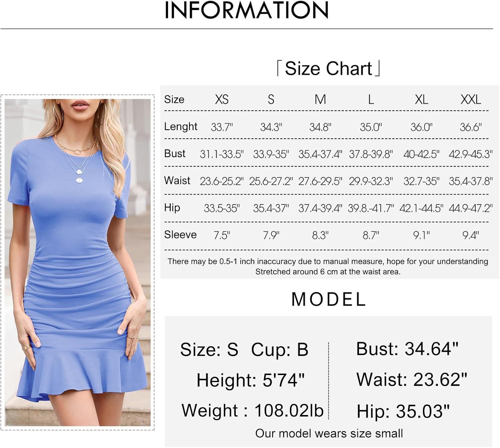This screenshot has width=500, height=448.
Task: Select the XXL size column header
Action: click(x=471, y=99)
